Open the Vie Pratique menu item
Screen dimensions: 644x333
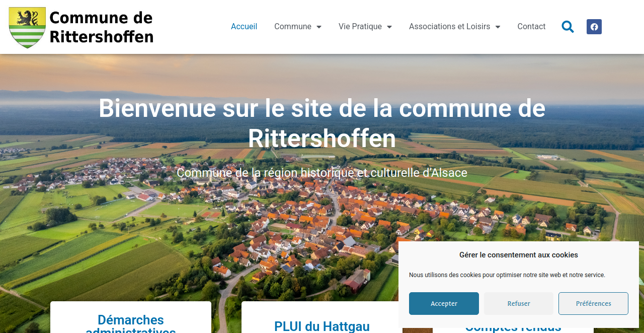coord(360,27)
